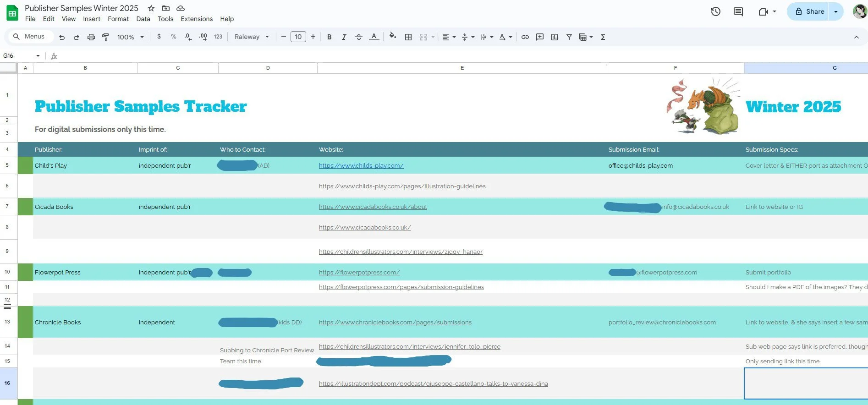Image resolution: width=868 pixels, height=405 pixels.
Task: Open the Data menu
Action: coord(143,19)
